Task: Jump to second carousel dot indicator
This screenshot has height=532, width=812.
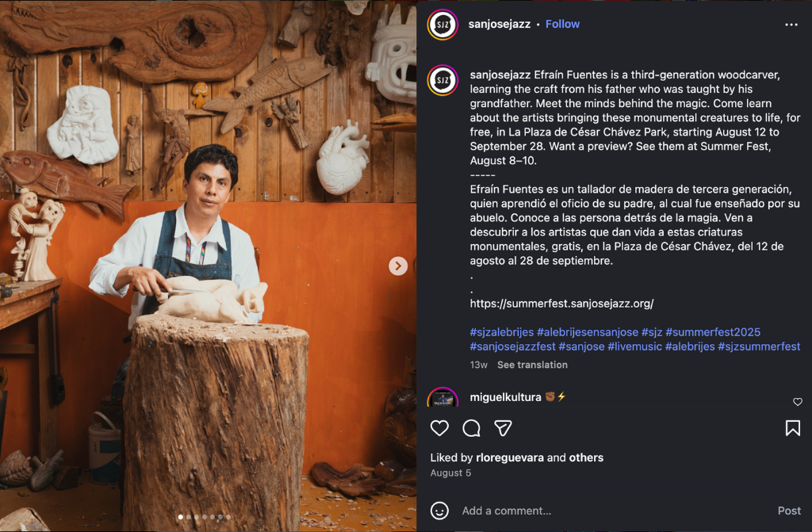Action: [x=188, y=517]
